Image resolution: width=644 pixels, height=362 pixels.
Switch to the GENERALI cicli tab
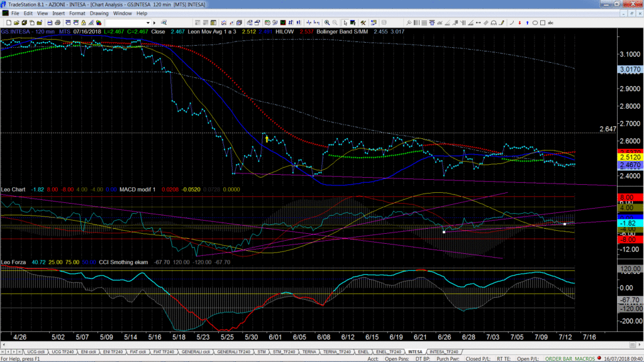tap(196, 352)
